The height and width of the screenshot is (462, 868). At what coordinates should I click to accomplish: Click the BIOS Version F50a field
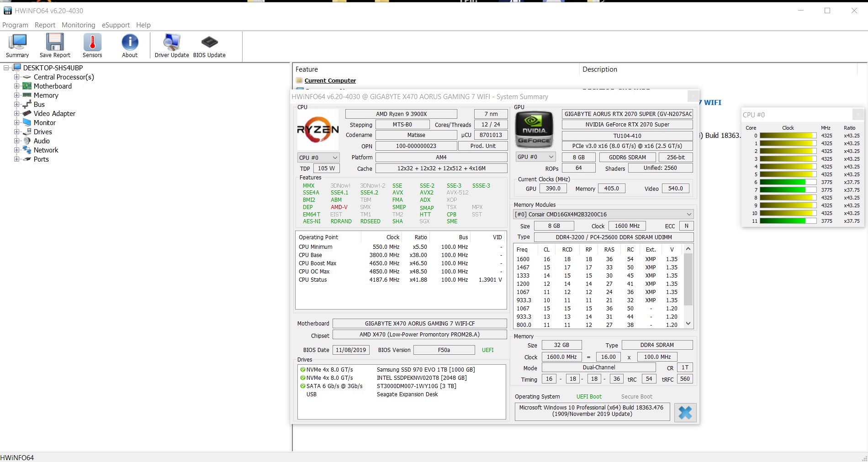pyautogui.click(x=444, y=350)
